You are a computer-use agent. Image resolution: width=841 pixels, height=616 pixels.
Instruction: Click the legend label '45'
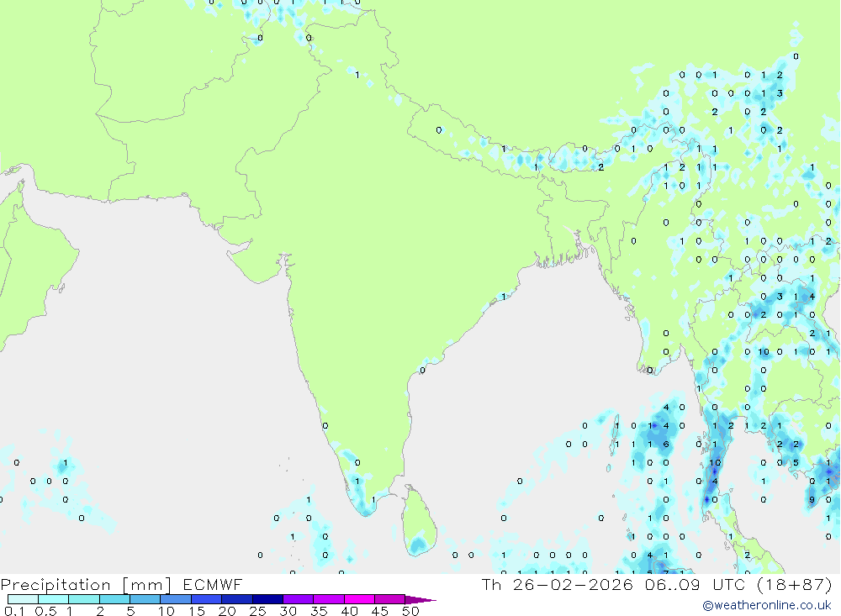click(x=380, y=611)
